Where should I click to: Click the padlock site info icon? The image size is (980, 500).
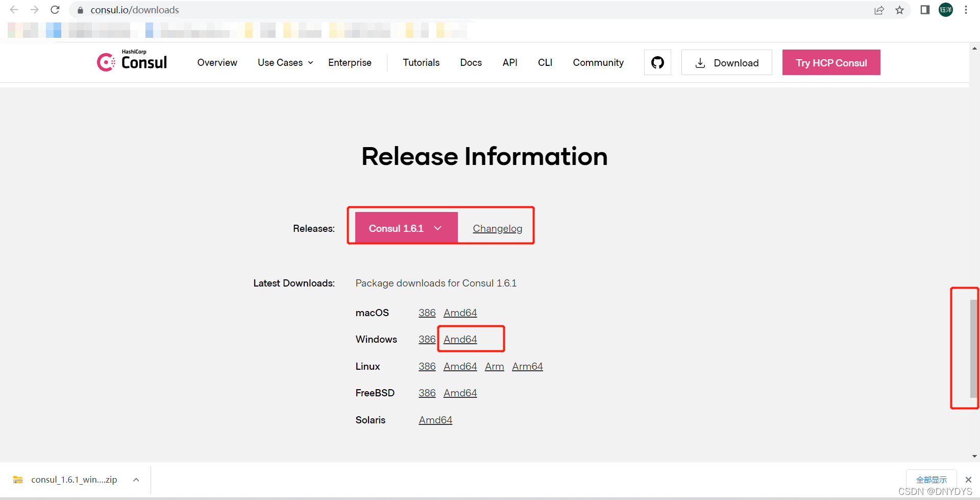tap(80, 10)
